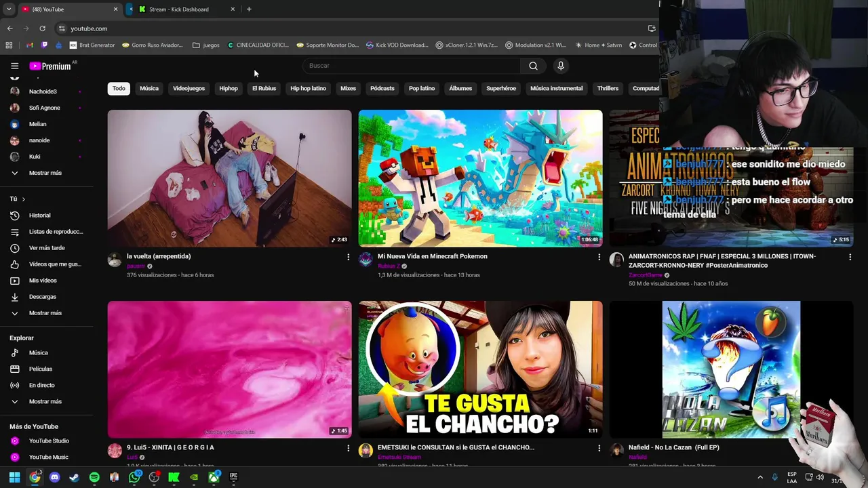Click the magnifier search button
868x488 pixels.
(x=533, y=66)
